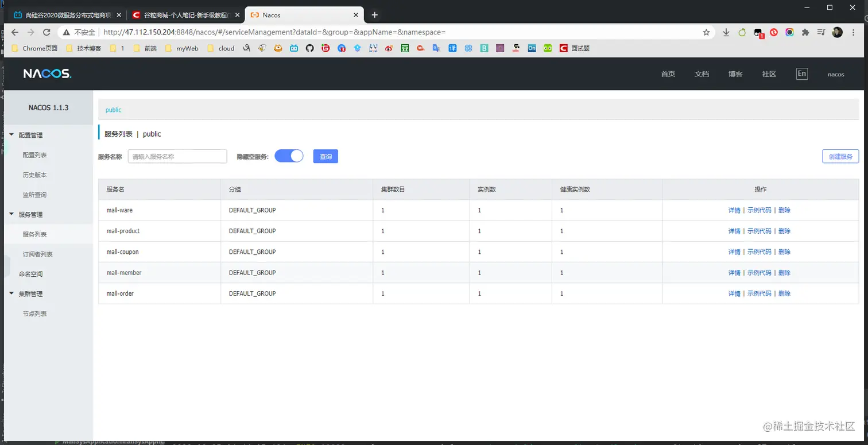Bookmark this page with the star icon
Viewport: 868px width, 445px height.
tap(706, 33)
